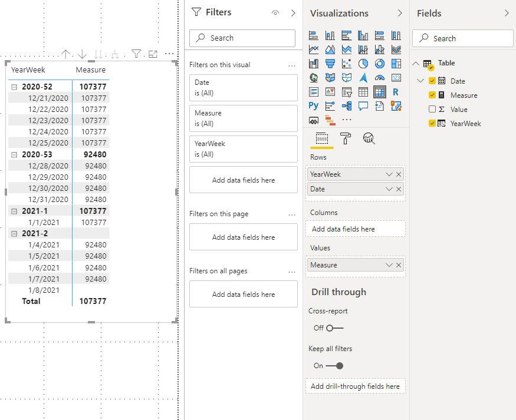Choose the Funnel visualization icon

pyautogui.click(x=330, y=64)
